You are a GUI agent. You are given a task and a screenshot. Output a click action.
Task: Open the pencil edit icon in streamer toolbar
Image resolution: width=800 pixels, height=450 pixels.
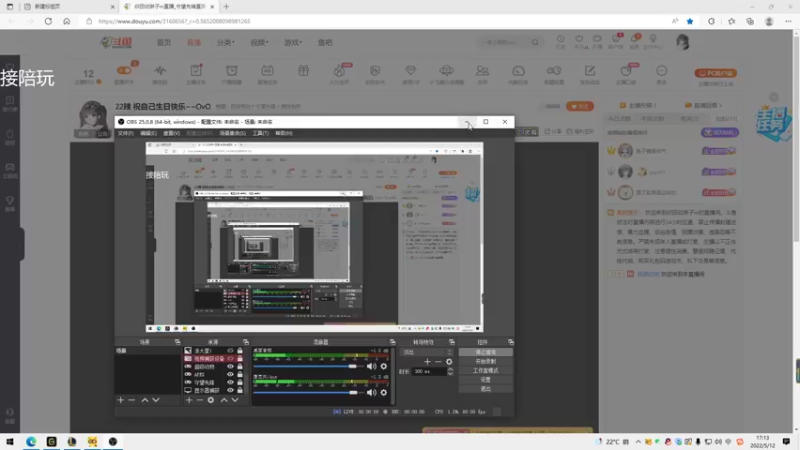tap(590, 70)
